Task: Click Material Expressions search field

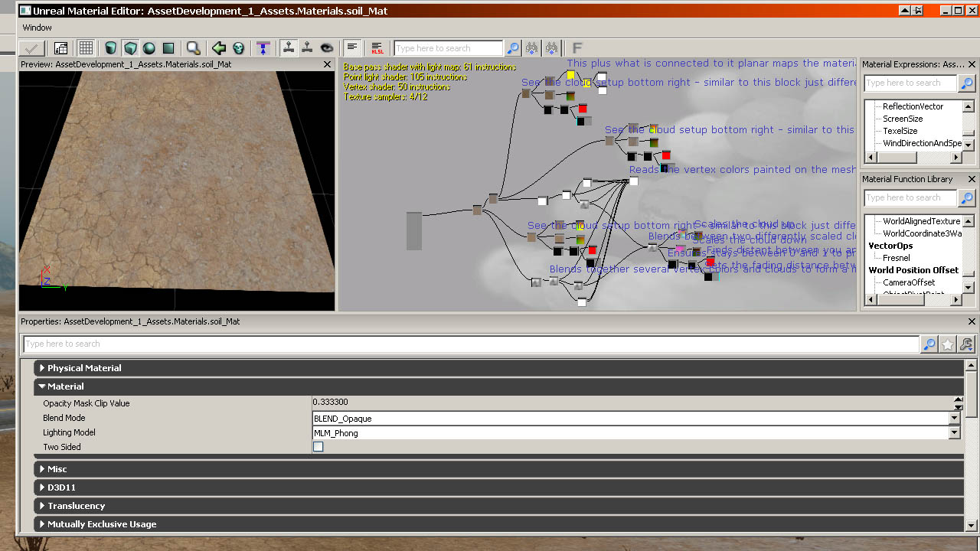Action: pyautogui.click(x=910, y=83)
